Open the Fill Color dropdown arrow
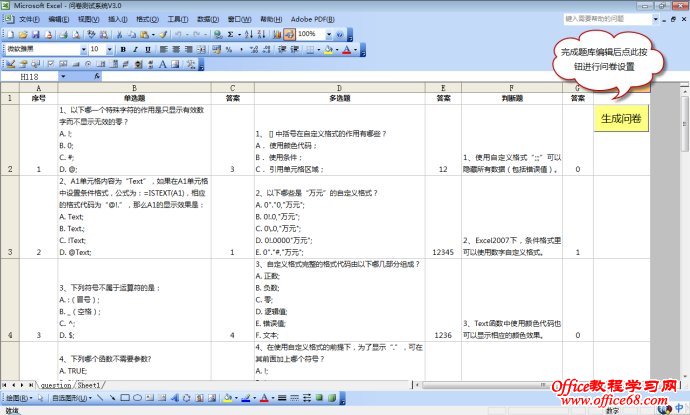690x415 pixels. click(x=337, y=50)
